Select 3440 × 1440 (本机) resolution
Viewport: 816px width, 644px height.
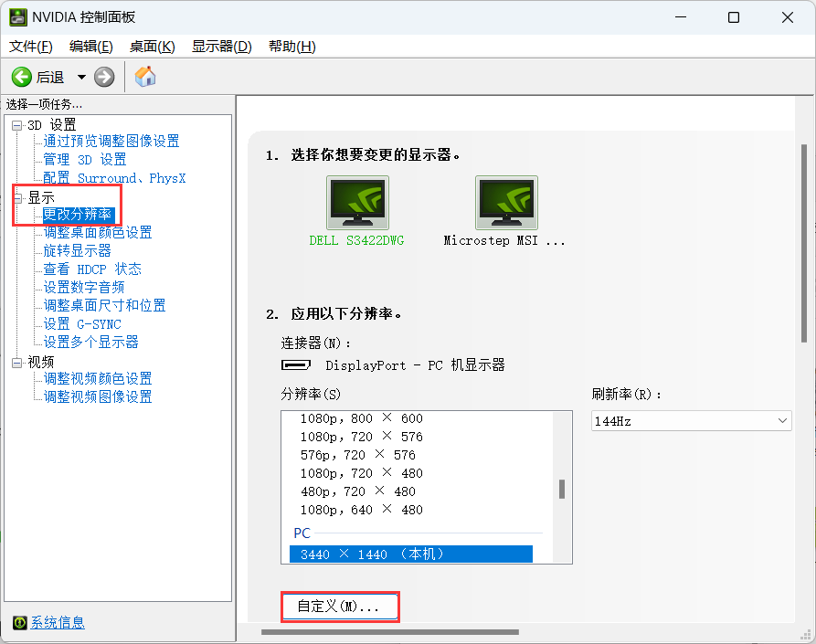(x=410, y=554)
